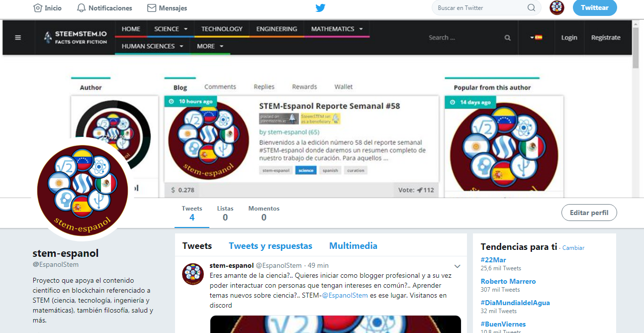This screenshot has width=644, height=333.
Task: Click the SteemSTEM.io logo
Action: (x=75, y=37)
